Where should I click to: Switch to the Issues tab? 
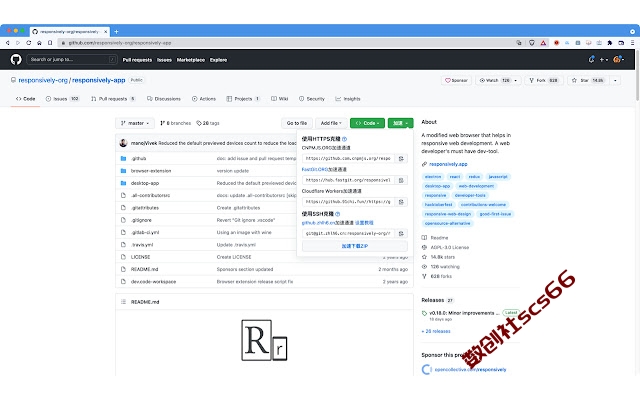tap(62, 99)
